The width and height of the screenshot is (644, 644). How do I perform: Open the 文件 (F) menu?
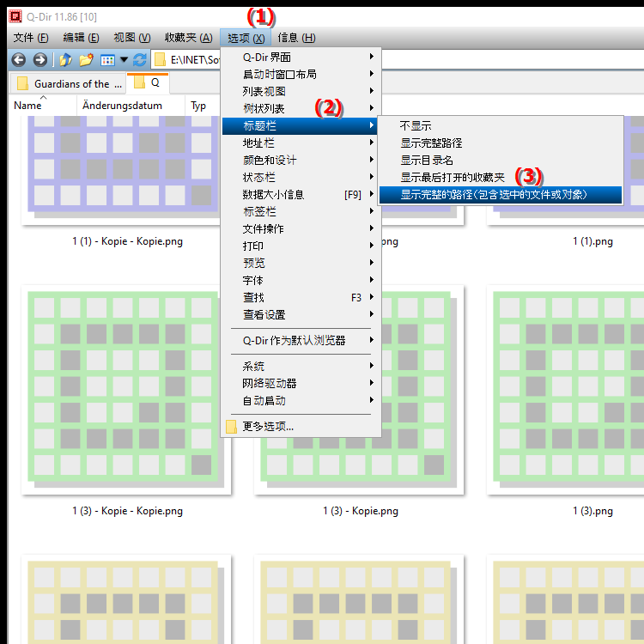click(x=31, y=38)
